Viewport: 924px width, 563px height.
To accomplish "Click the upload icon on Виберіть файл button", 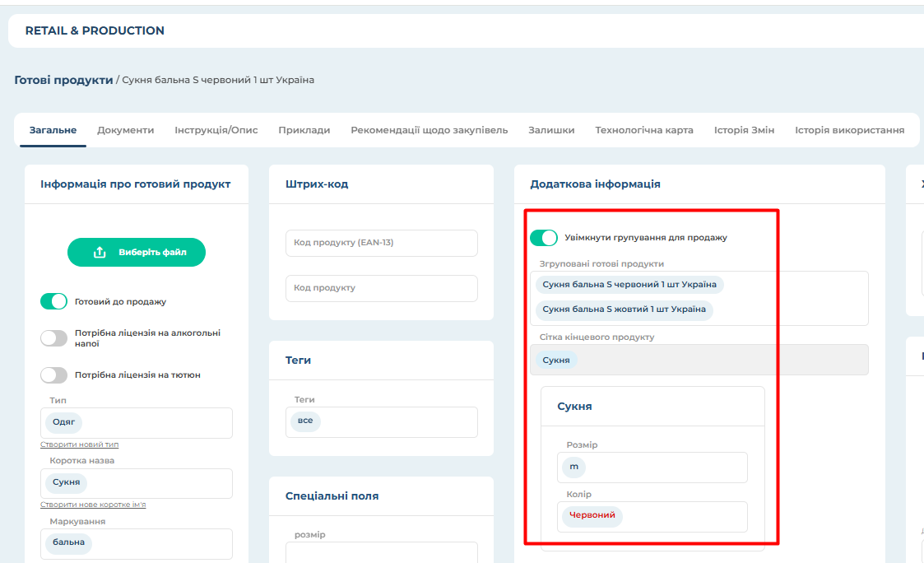I will tap(100, 253).
